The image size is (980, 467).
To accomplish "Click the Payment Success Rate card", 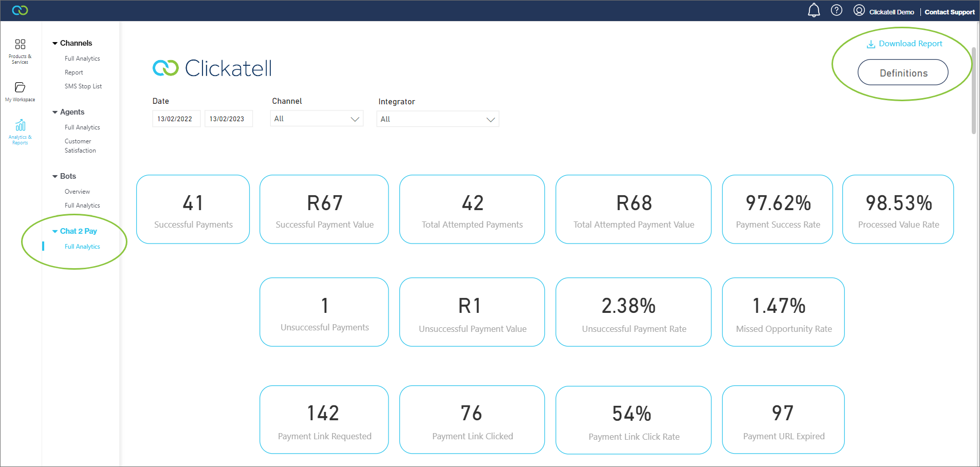I will pyautogui.click(x=778, y=209).
